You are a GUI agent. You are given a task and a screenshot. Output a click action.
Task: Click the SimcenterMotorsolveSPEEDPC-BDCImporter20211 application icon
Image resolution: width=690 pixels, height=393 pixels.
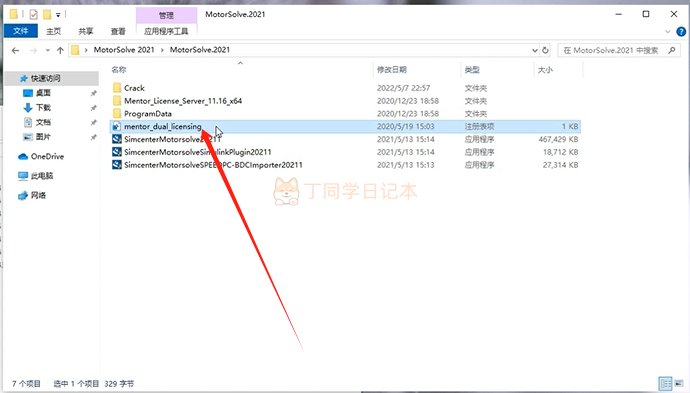[117, 165]
